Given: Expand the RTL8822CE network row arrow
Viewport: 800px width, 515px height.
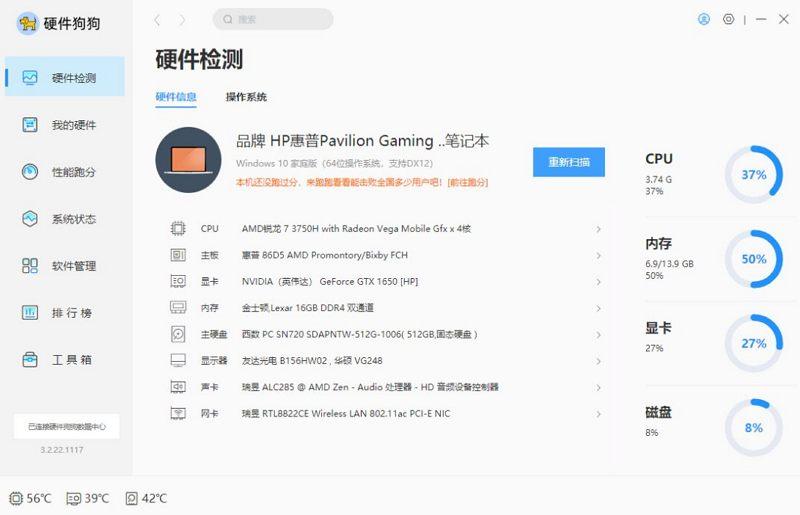Looking at the screenshot, I should [598, 414].
